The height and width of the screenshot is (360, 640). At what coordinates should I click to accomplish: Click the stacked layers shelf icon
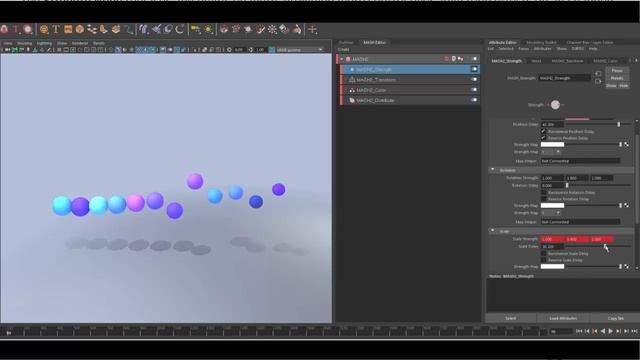click(116, 29)
